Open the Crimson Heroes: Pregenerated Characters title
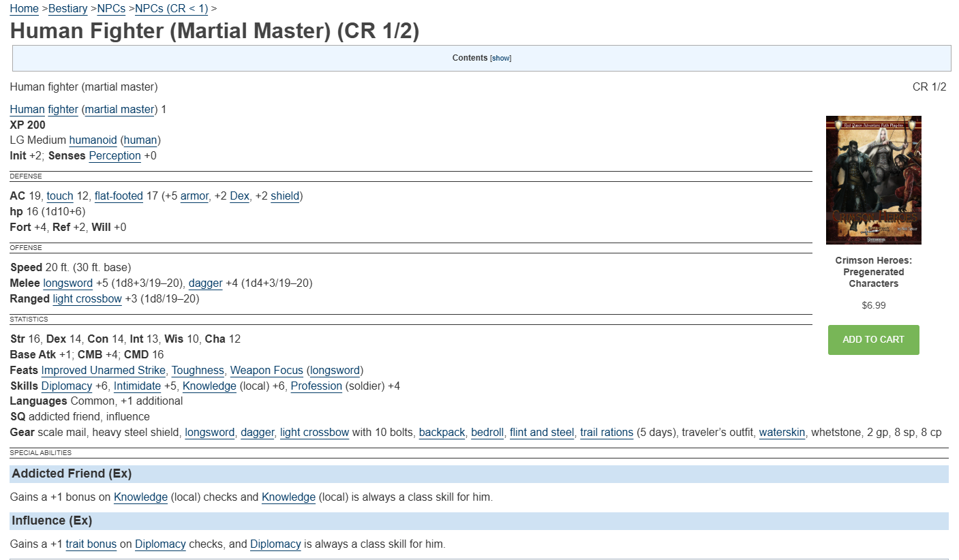Image resolution: width=959 pixels, height=560 pixels. (874, 272)
